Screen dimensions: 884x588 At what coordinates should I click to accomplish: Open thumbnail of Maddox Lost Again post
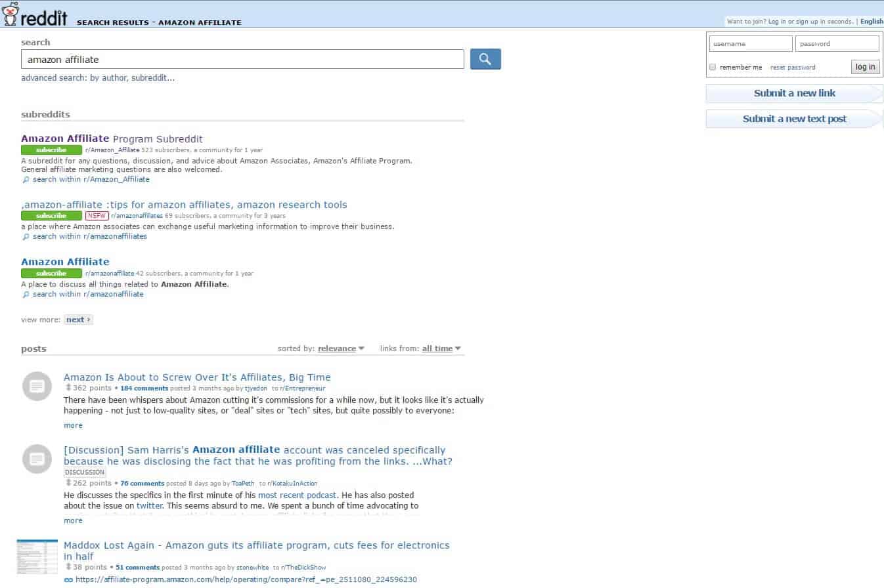[37, 556]
